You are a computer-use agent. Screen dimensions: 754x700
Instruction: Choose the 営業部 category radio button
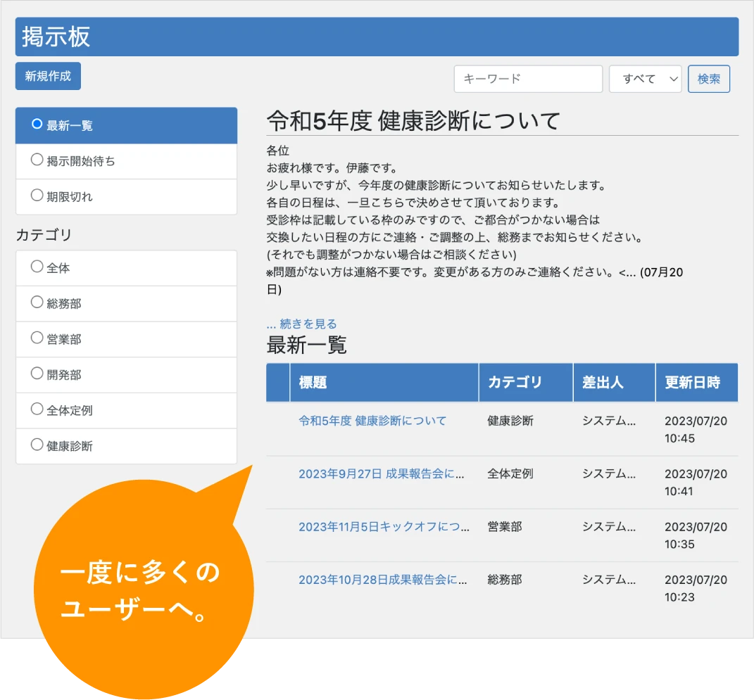click(x=37, y=338)
